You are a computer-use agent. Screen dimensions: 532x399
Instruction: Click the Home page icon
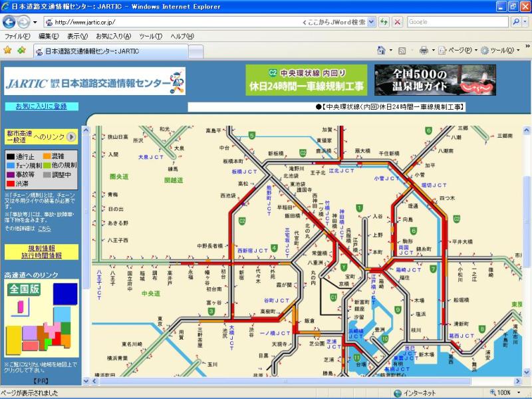tap(381, 51)
